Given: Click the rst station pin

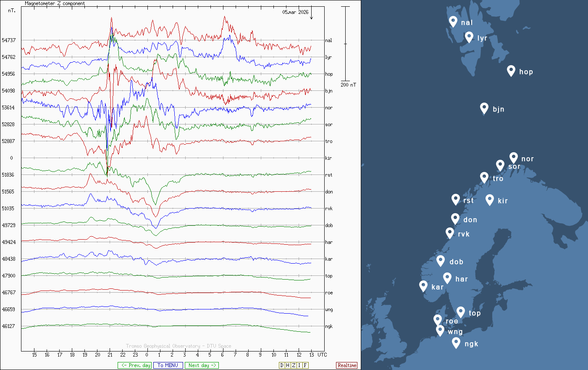Looking at the screenshot, I should coord(456,199).
